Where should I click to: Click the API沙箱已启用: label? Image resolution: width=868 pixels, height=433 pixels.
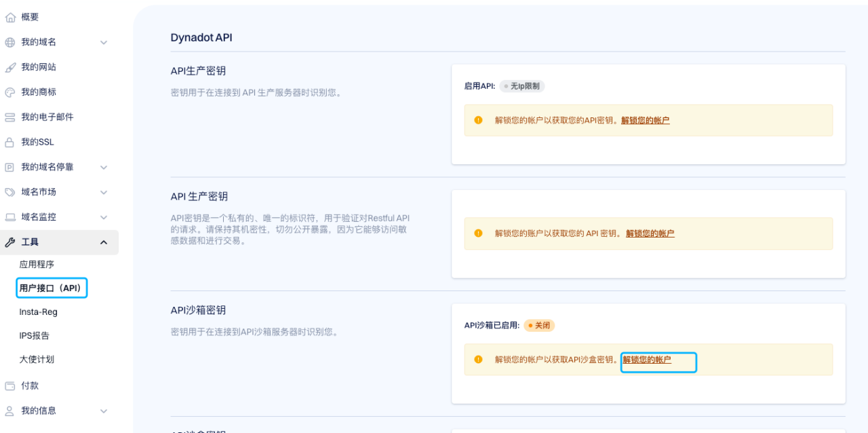[x=492, y=325]
